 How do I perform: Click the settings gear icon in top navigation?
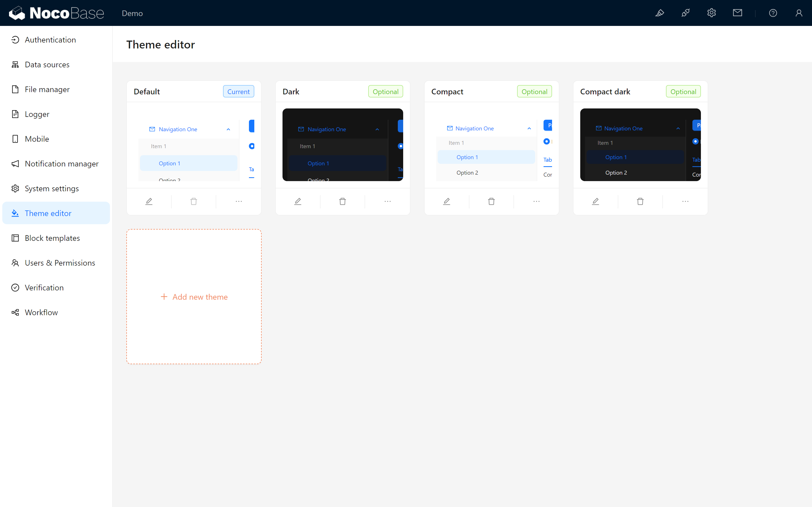pos(711,13)
